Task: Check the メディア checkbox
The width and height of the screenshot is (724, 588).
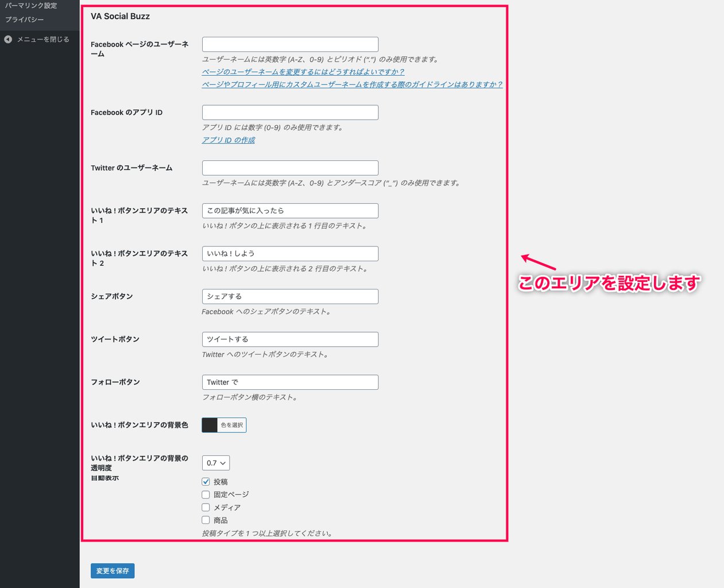Action: 206,508
